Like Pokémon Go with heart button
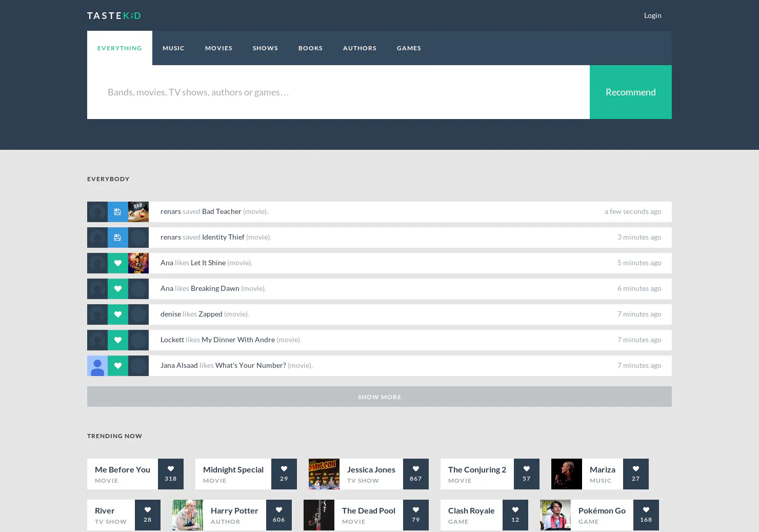The image size is (759, 532). click(646, 515)
